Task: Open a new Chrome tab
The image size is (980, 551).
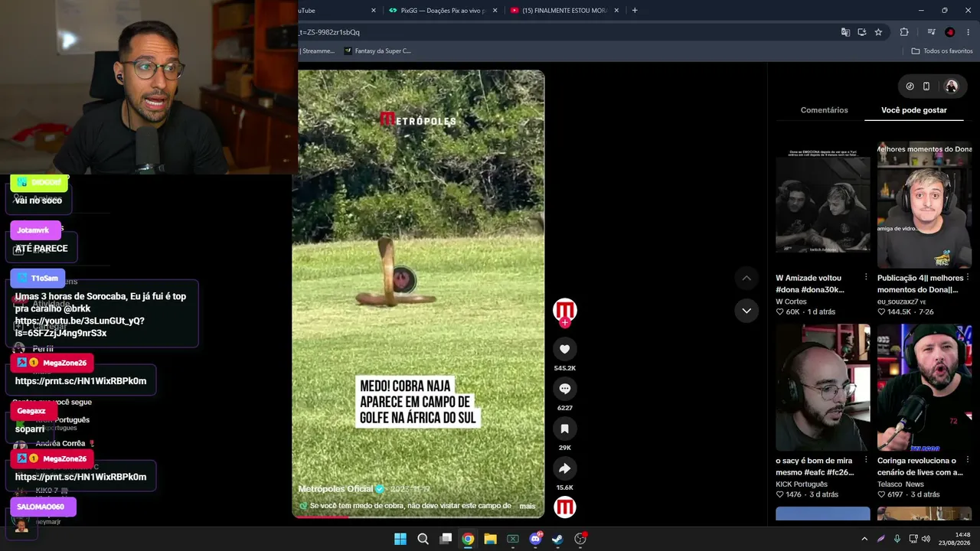Action: click(635, 11)
